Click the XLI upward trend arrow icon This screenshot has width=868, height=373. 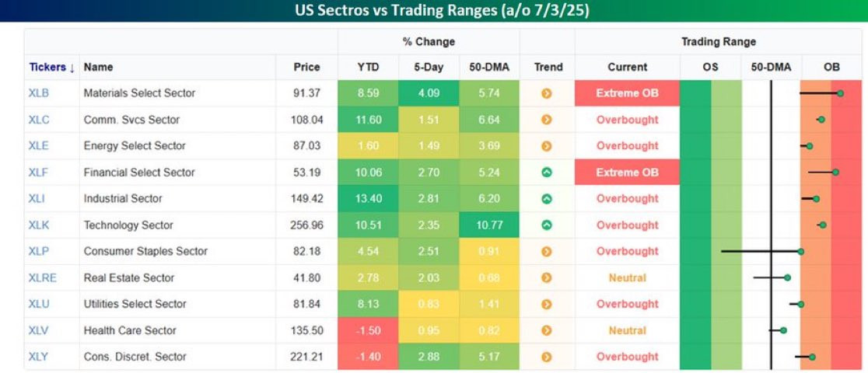546,199
